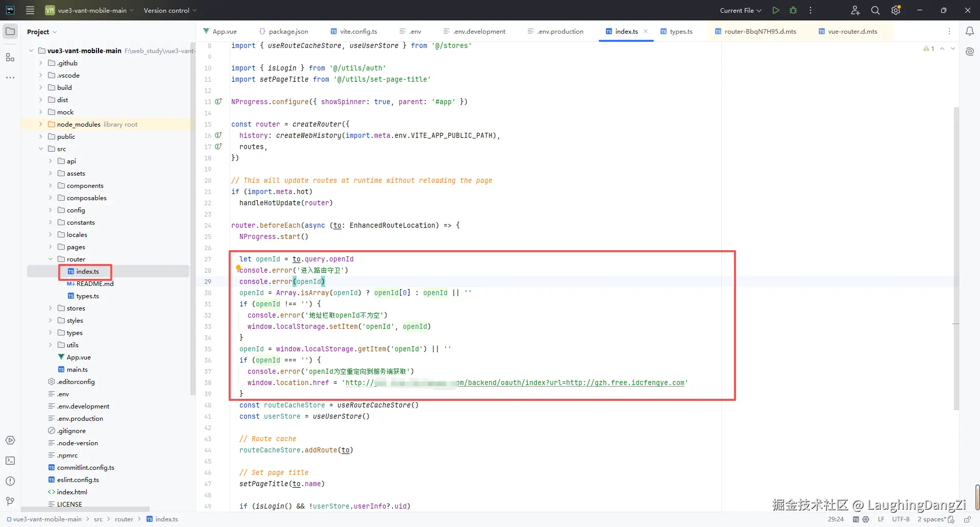The image size is (980, 527).
Task: Show more tool windows in the left strip
Action: [x=10, y=78]
